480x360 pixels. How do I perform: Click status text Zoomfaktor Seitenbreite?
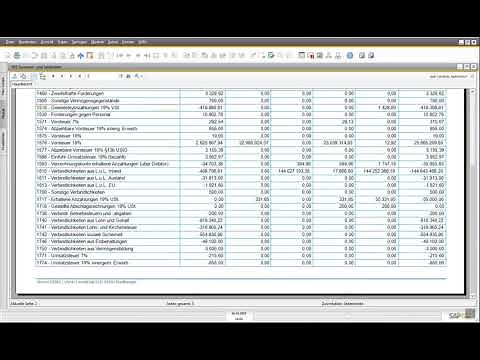(342, 304)
